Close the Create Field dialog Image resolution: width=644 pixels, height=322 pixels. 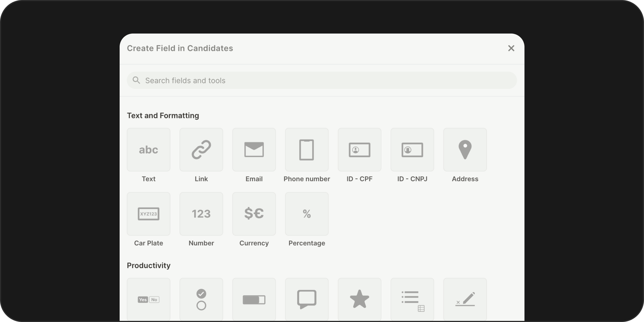coord(511,48)
